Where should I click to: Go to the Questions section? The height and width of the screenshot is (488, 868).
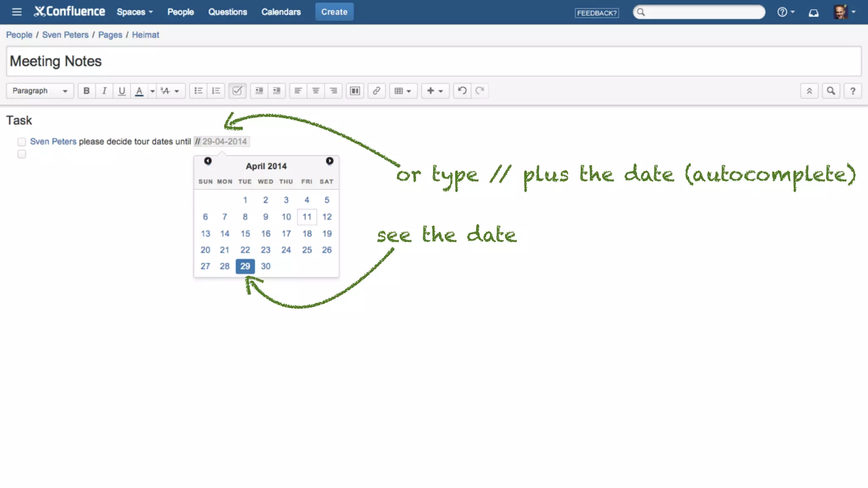click(228, 12)
